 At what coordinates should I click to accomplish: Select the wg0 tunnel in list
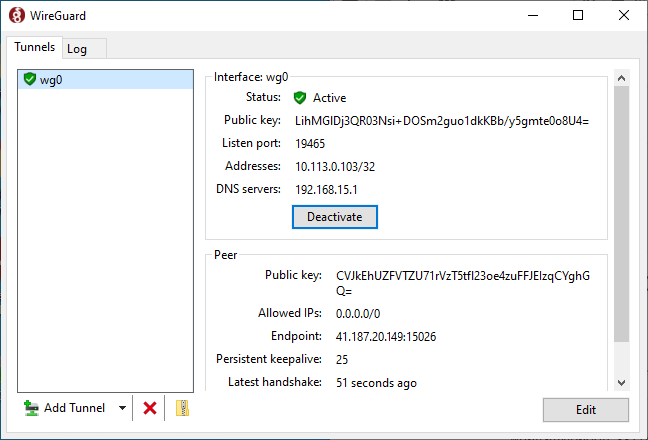[x=50, y=80]
